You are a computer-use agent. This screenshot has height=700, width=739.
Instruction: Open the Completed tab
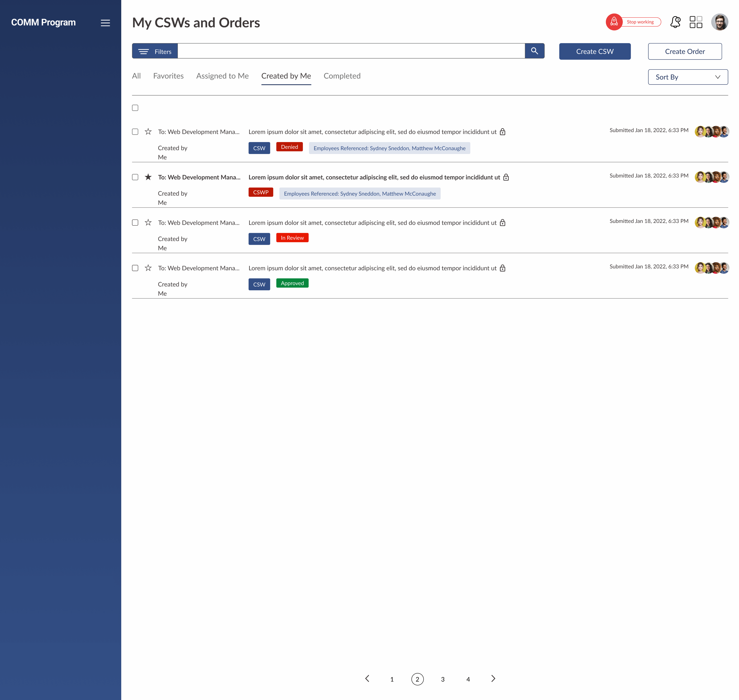[x=342, y=76]
